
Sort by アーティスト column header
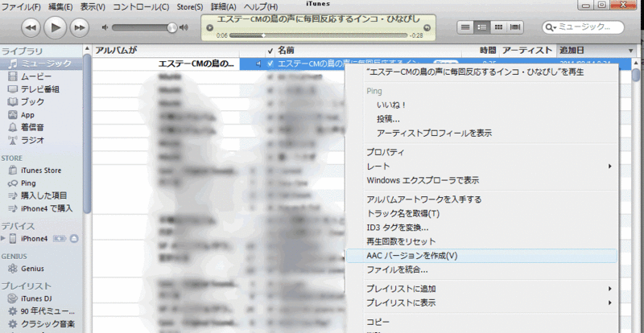click(x=528, y=51)
